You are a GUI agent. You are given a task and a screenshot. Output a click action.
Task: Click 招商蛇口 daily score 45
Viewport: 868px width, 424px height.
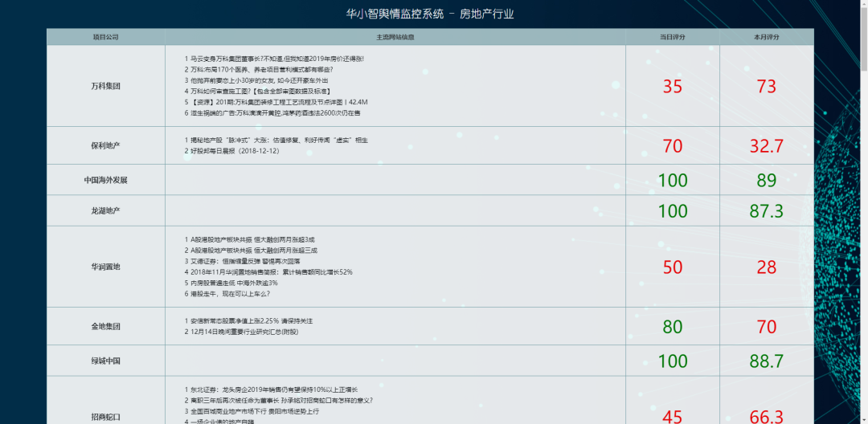click(673, 417)
